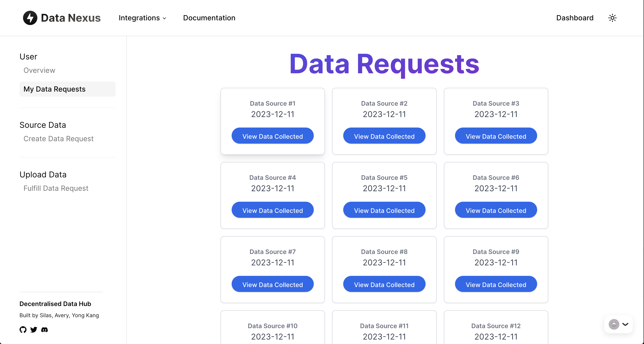
Task: View data collected for Data Source #9
Action: [496, 284]
